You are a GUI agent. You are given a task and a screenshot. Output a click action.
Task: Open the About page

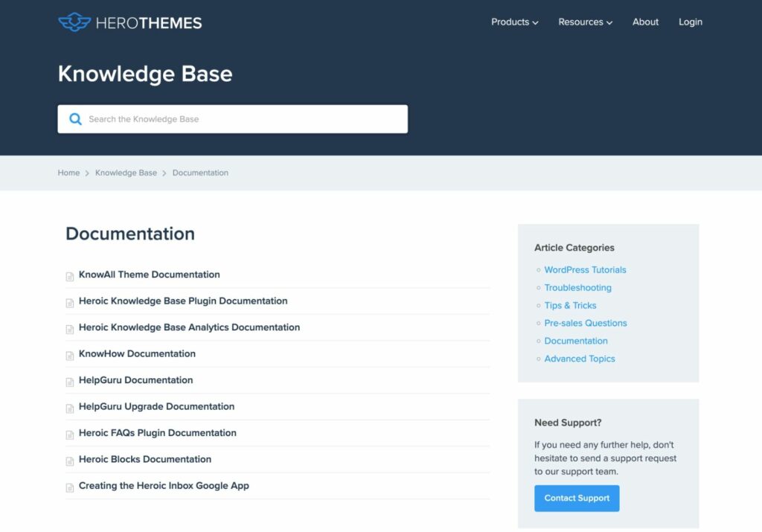pyautogui.click(x=645, y=22)
